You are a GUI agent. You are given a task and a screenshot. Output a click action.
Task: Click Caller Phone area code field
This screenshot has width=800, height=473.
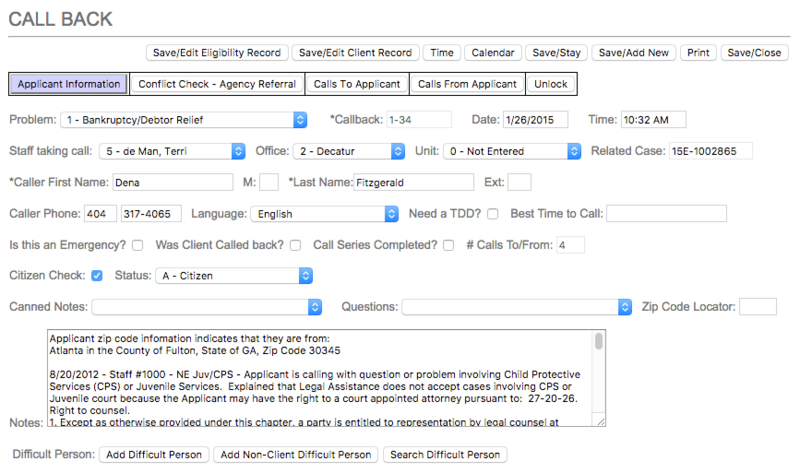tap(101, 214)
